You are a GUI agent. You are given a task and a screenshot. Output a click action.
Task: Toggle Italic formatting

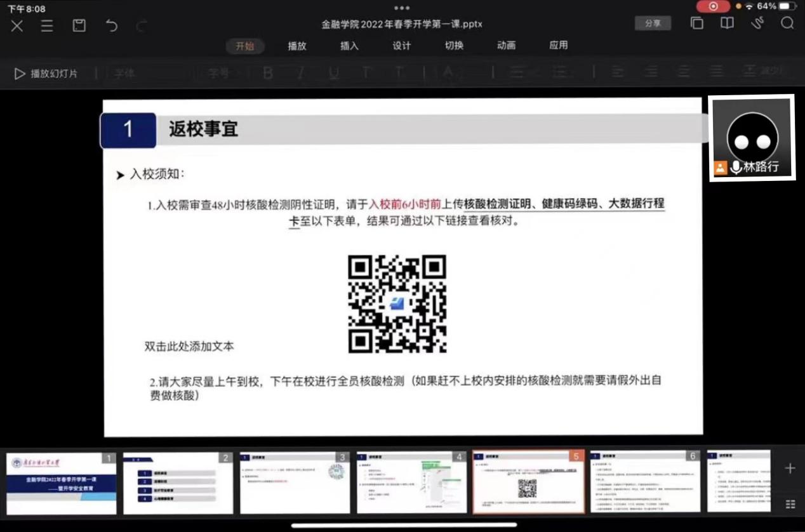pyautogui.click(x=302, y=73)
